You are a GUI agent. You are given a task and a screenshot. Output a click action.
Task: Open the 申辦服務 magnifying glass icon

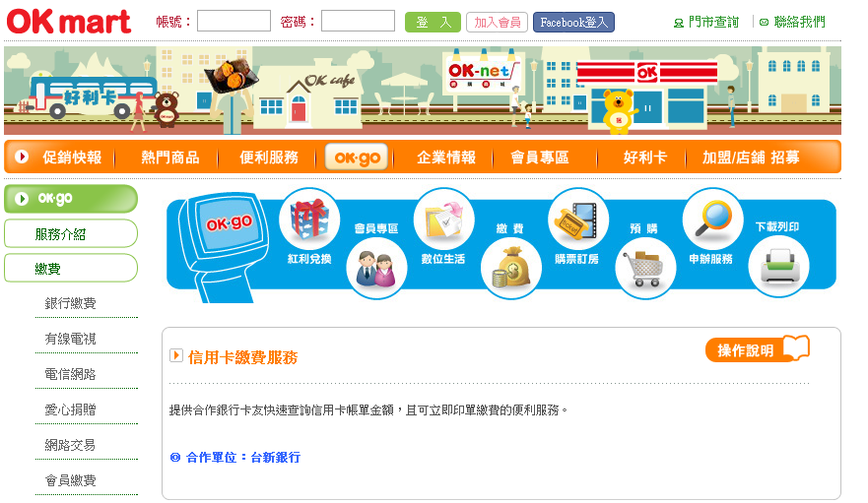tap(713, 219)
